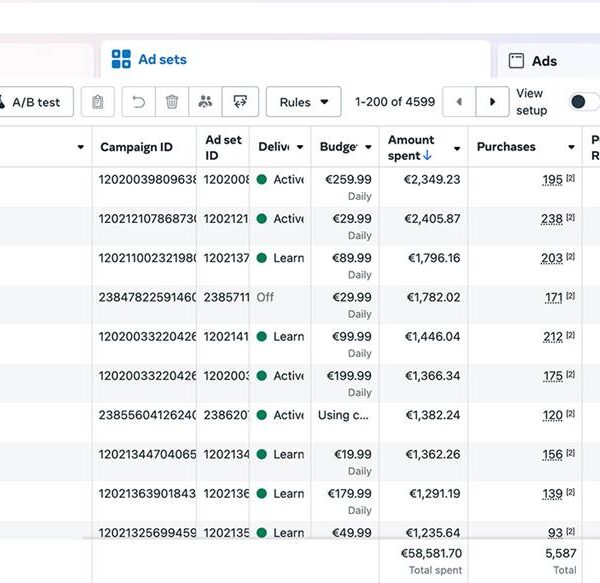Click the clipboard paste icon in toolbar
This screenshot has width=600, height=583.
[97, 102]
